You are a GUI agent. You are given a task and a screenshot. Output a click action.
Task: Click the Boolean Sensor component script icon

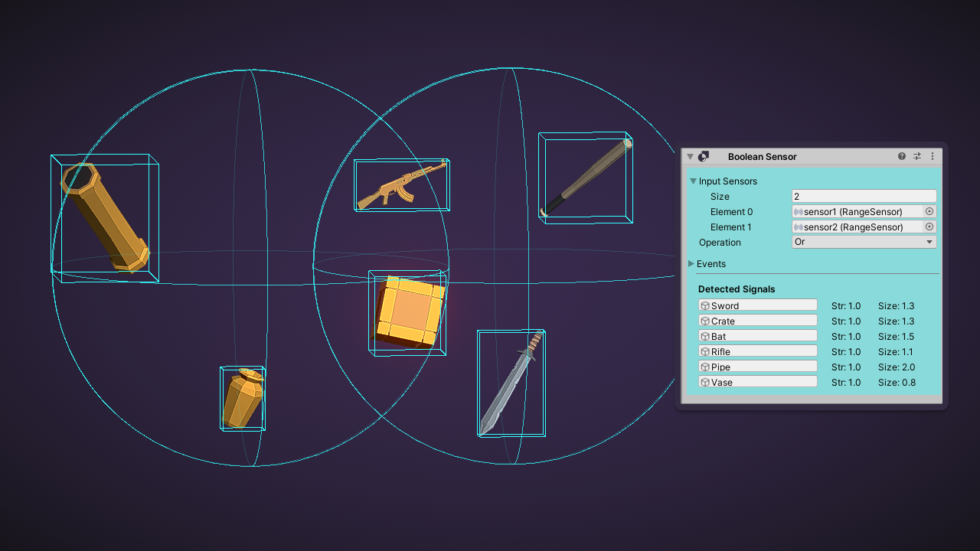704,156
